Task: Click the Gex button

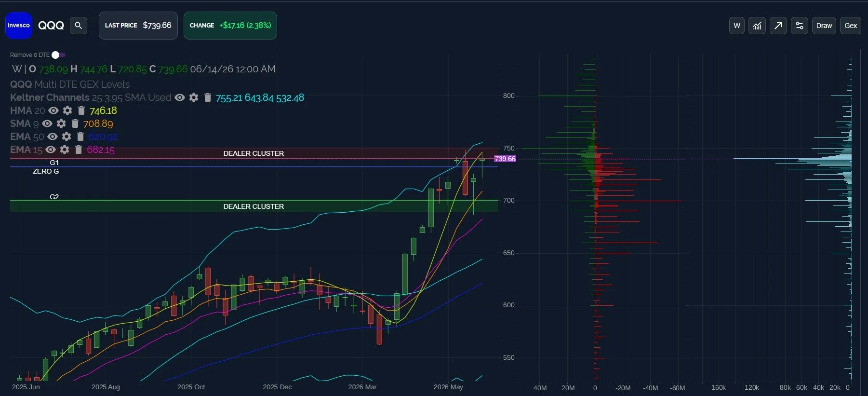Action: point(851,26)
